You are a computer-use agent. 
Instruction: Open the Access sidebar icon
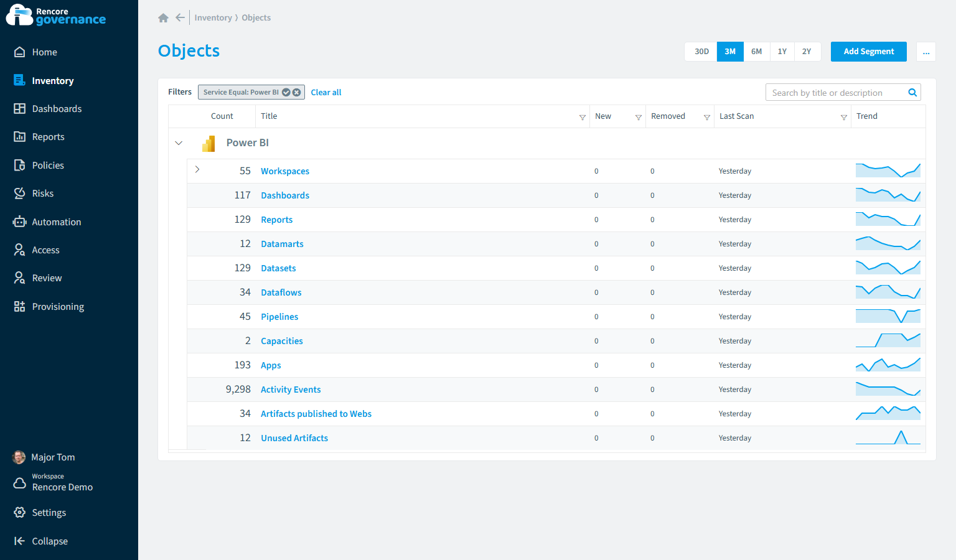[20, 250]
